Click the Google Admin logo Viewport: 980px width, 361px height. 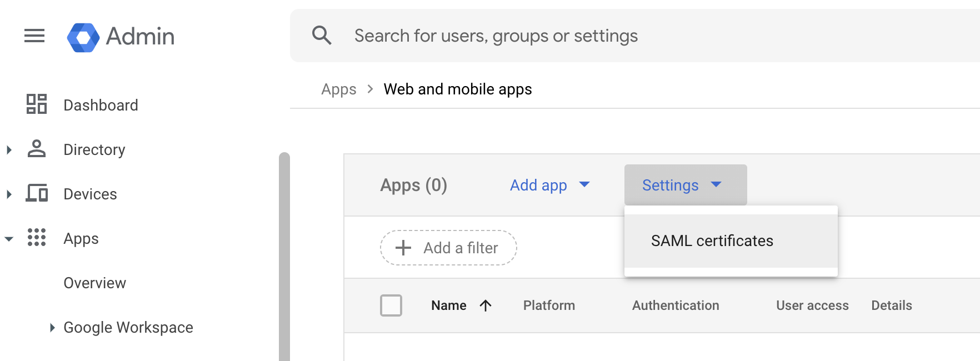83,37
